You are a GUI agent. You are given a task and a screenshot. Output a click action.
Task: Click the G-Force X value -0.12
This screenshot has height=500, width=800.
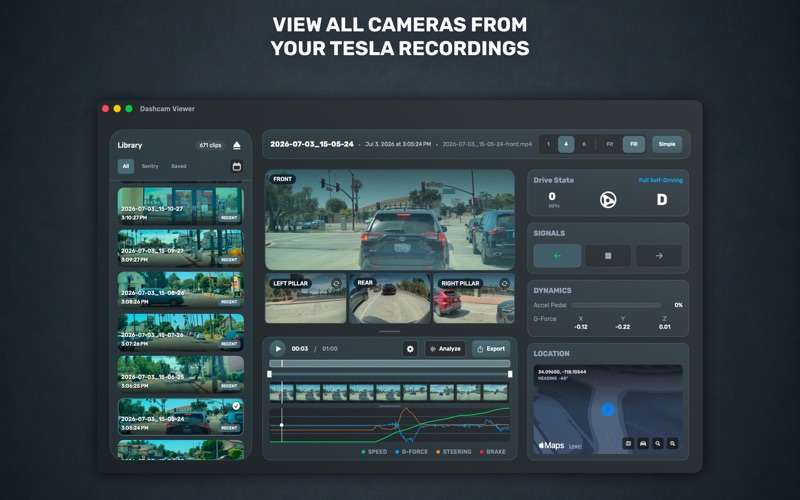coord(581,327)
